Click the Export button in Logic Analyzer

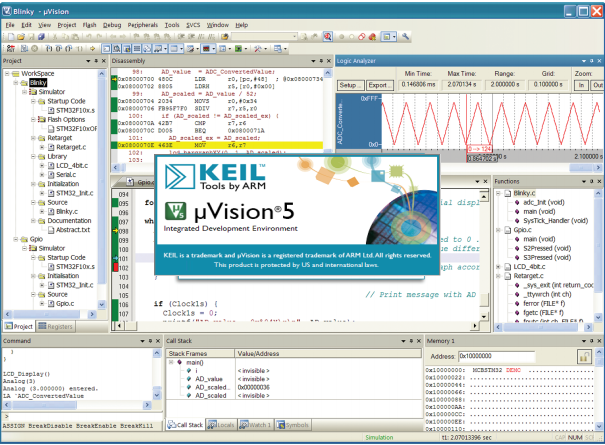point(379,85)
